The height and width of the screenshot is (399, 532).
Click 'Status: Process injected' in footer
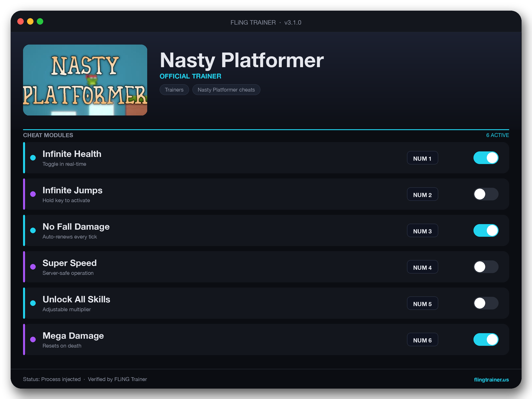click(x=52, y=379)
